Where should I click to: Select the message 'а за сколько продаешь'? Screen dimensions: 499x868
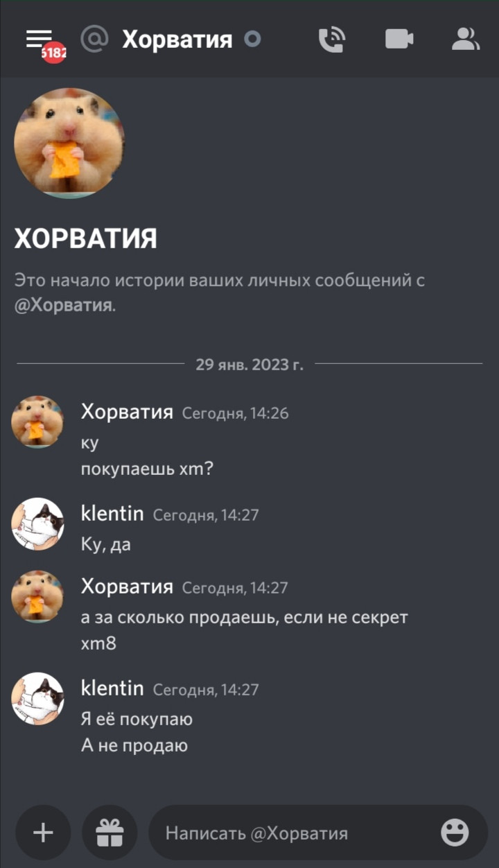click(245, 617)
